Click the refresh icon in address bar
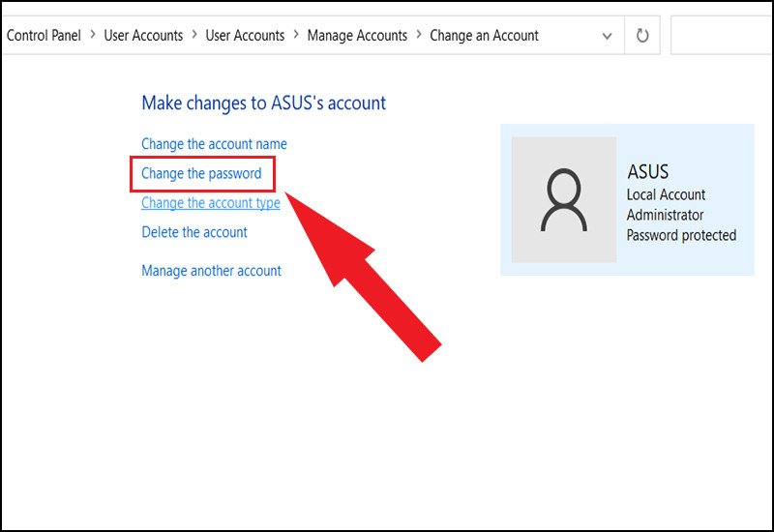 point(641,36)
